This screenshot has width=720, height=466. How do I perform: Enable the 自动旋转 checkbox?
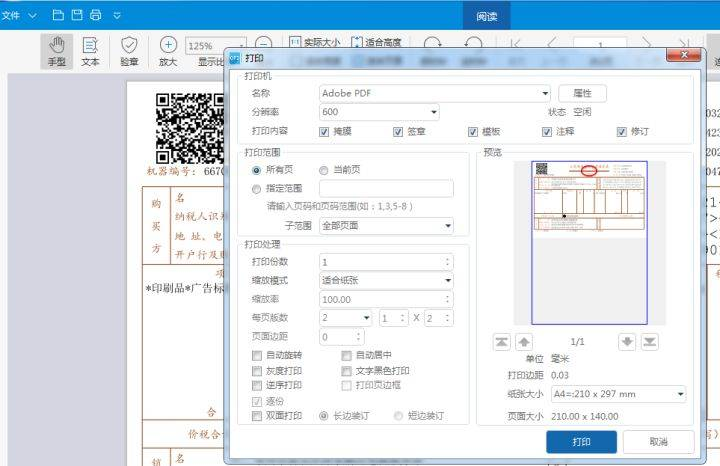tap(257, 356)
